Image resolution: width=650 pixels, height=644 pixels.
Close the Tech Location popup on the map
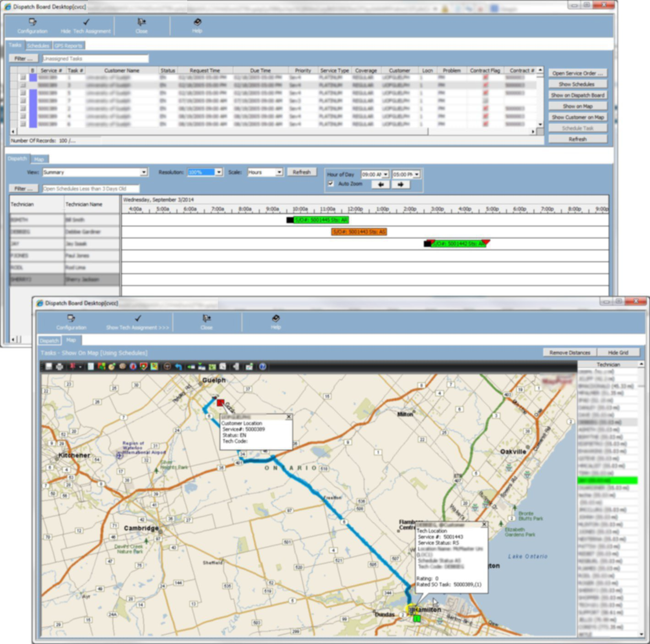tap(484, 524)
